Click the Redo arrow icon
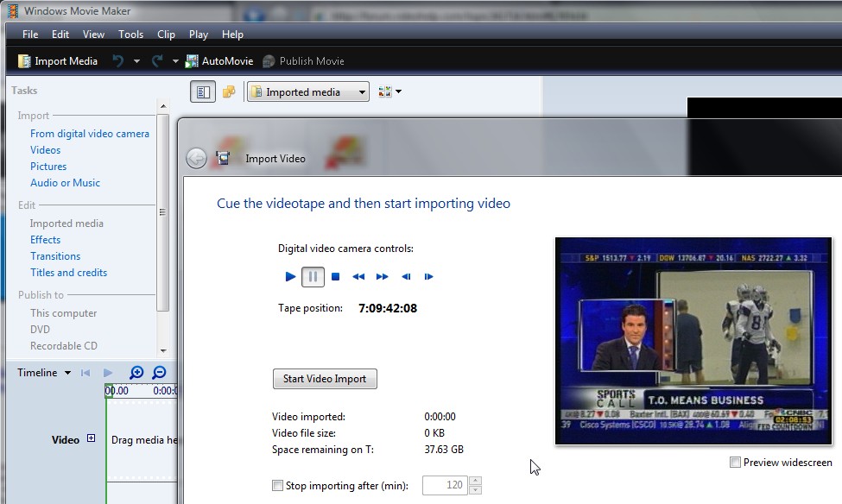The height and width of the screenshot is (504, 842). click(x=157, y=61)
